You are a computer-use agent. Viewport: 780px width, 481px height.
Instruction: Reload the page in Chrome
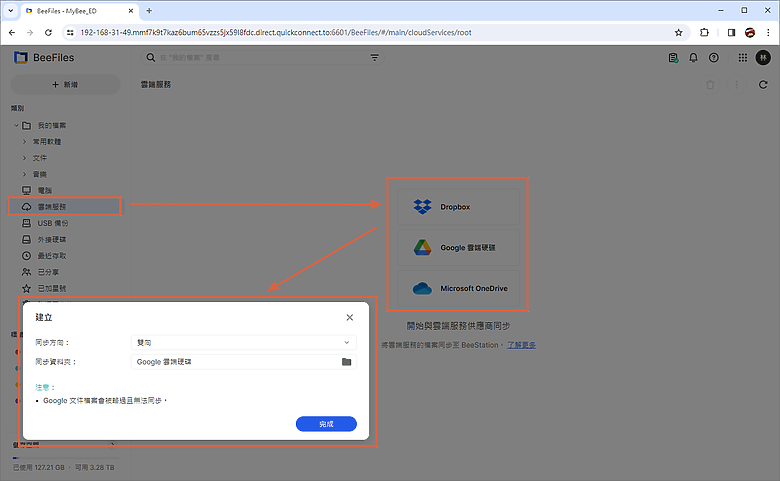pos(48,32)
